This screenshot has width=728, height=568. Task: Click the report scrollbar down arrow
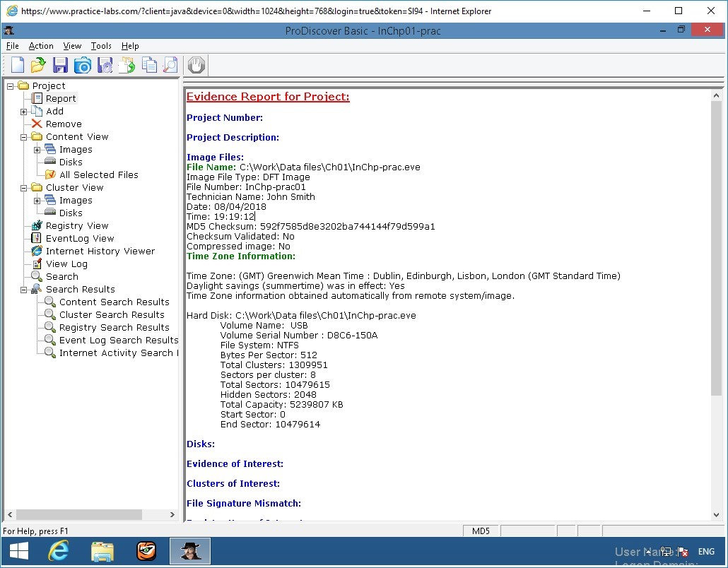pos(717,514)
